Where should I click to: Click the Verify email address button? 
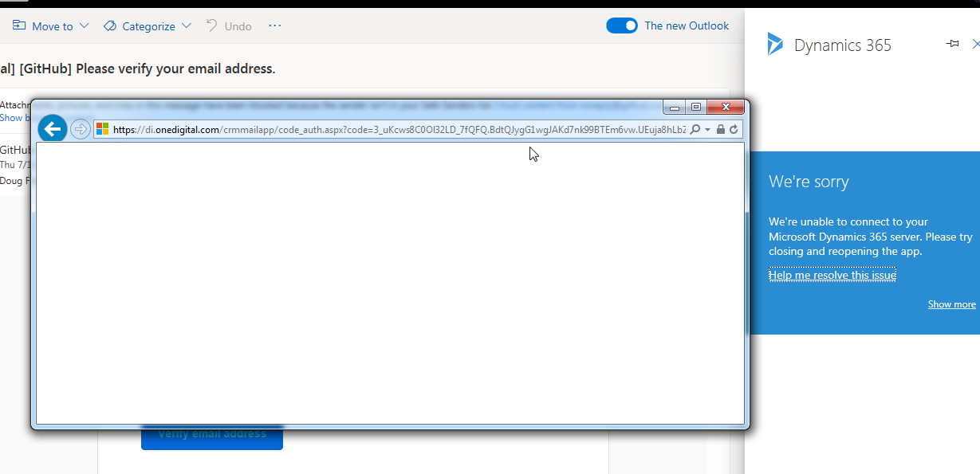212,438
